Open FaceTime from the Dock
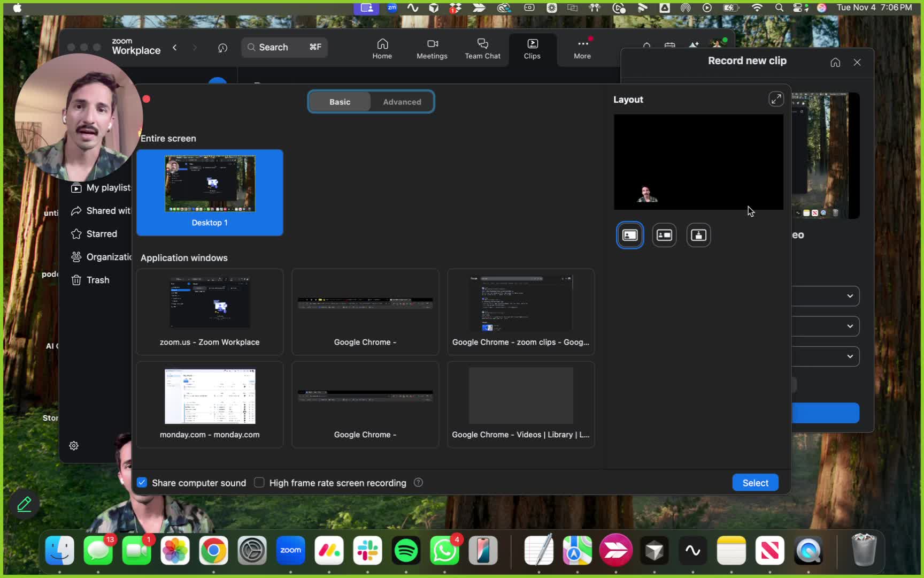Image resolution: width=924 pixels, height=578 pixels. 136,550
